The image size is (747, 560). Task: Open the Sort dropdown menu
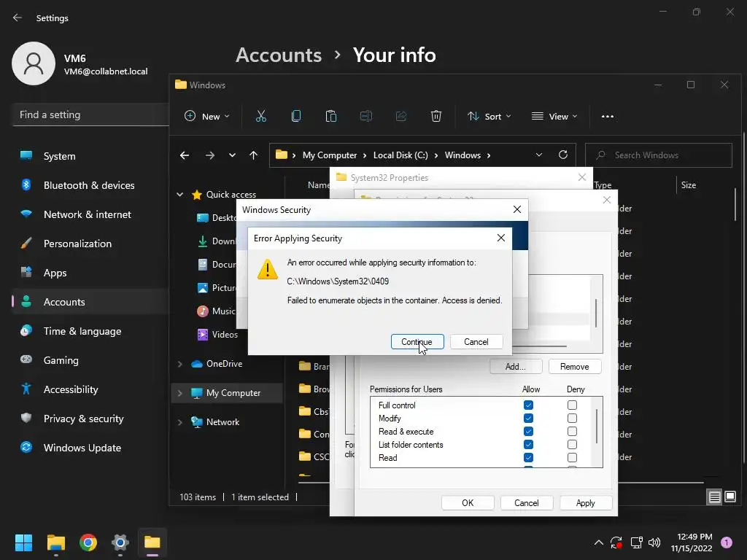(x=489, y=116)
